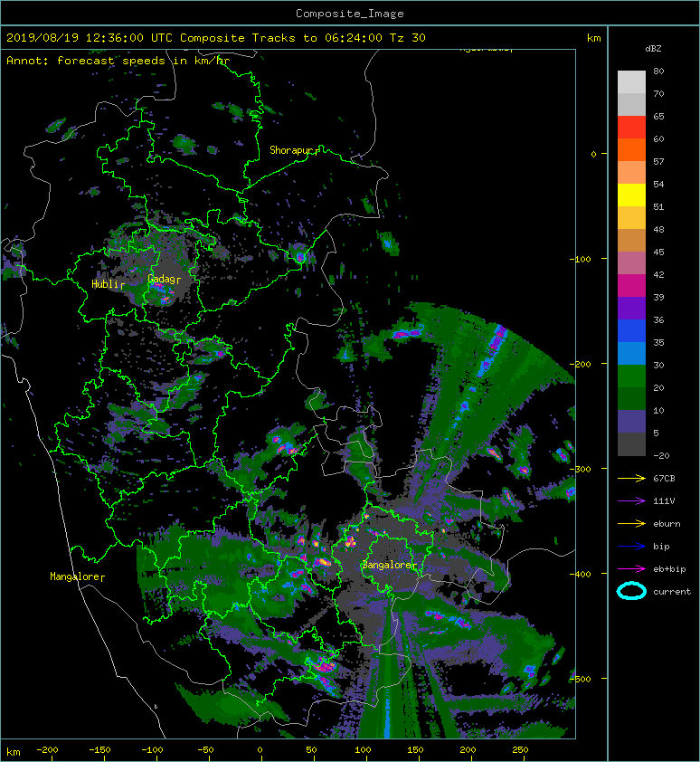
Task: Click the 250 tick on the bottom axis
Action: 520,750
